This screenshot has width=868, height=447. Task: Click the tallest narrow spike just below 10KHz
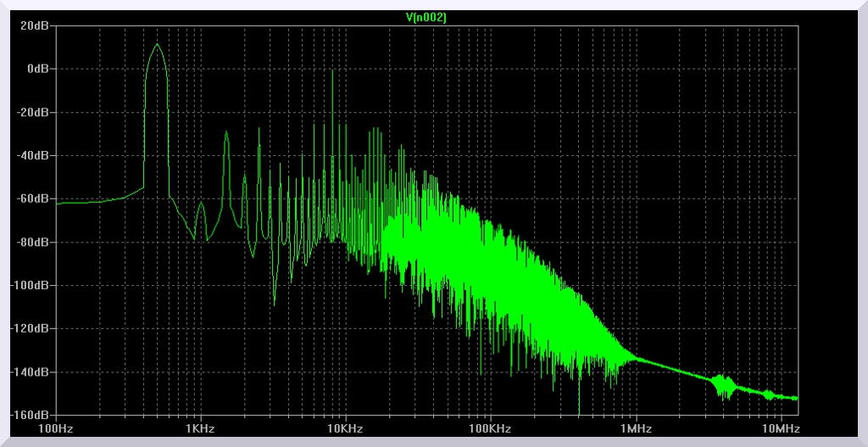pyautogui.click(x=332, y=71)
